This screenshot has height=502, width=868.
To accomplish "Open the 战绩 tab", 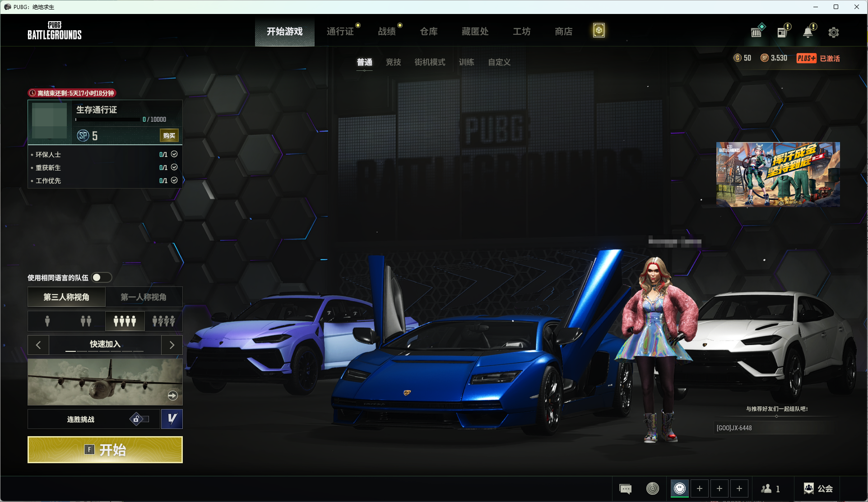I will coord(387,32).
